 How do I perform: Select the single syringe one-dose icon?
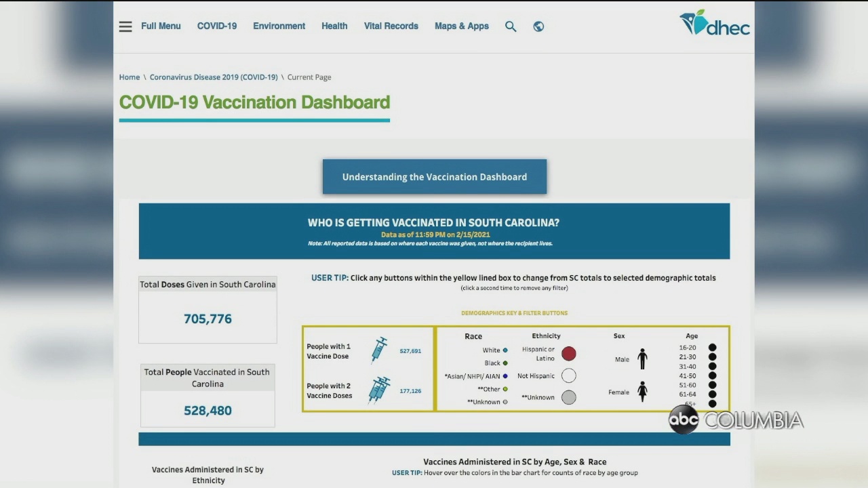(x=378, y=350)
